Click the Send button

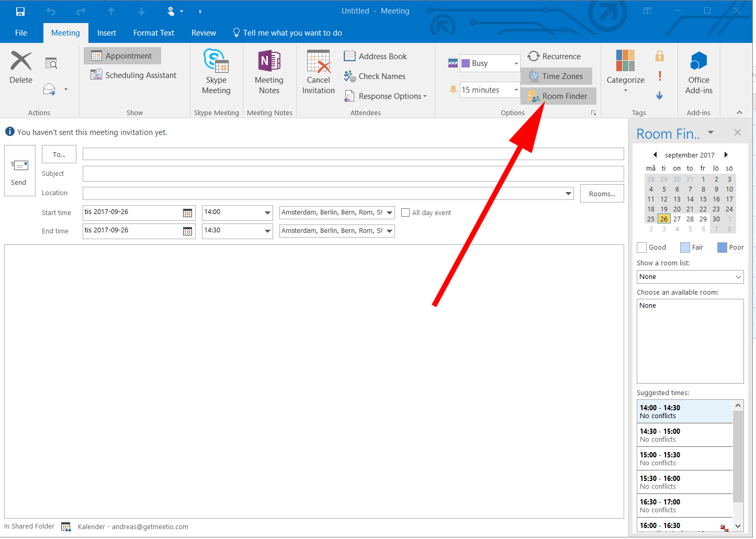(19, 171)
